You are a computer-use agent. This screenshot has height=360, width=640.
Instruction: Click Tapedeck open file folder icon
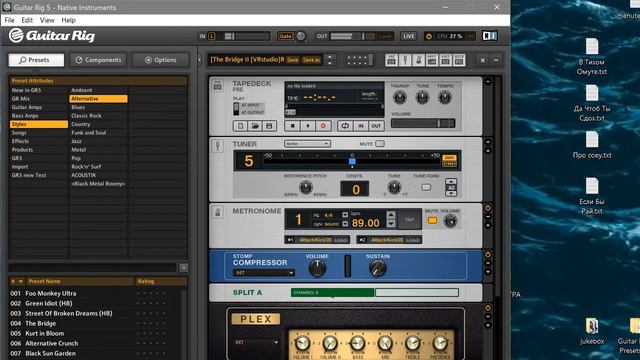pyautogui.click(x=255, y=126)
